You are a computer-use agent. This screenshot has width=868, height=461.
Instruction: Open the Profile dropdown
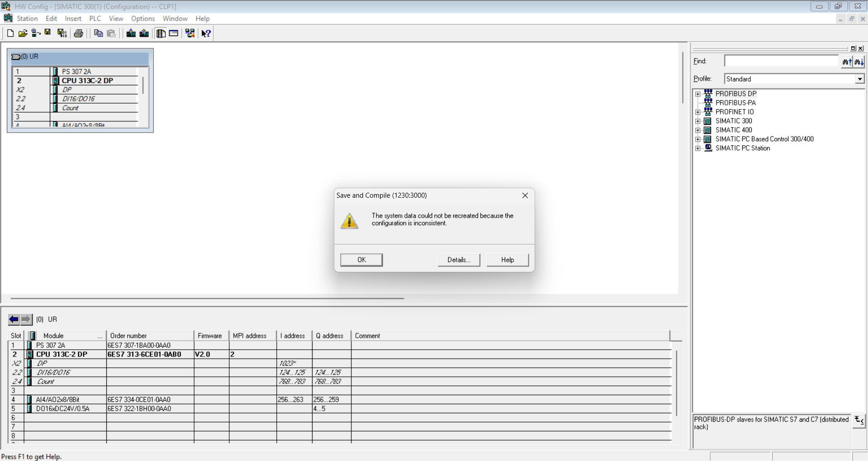point(859,79)
